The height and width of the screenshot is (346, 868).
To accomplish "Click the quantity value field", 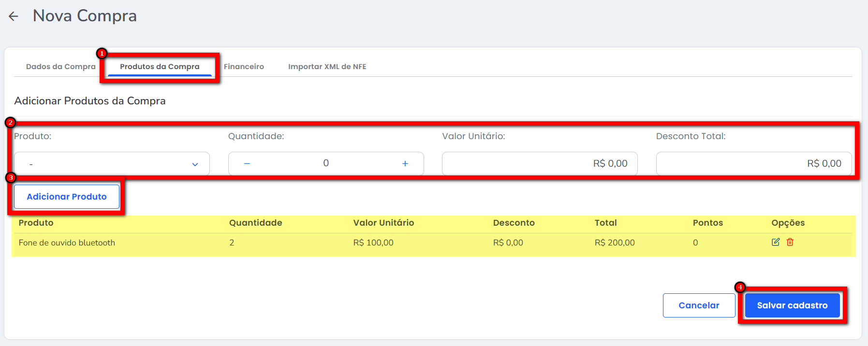I will click(326, 164).
